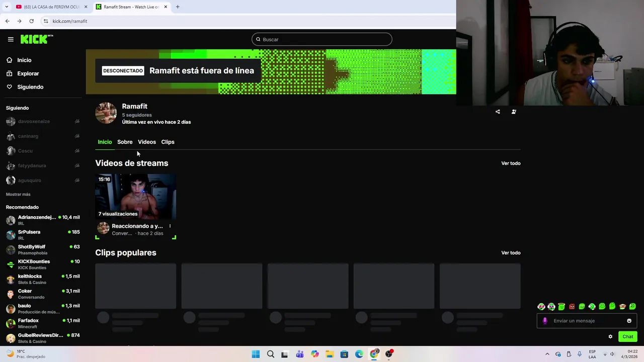Open followed channel davooxeneize
644x362 pixels.
(43, 121)
